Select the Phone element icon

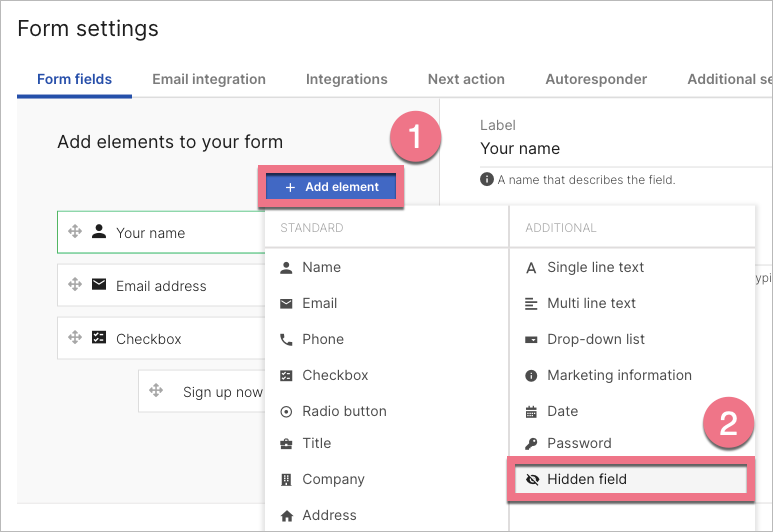click(x=287, y=339)
